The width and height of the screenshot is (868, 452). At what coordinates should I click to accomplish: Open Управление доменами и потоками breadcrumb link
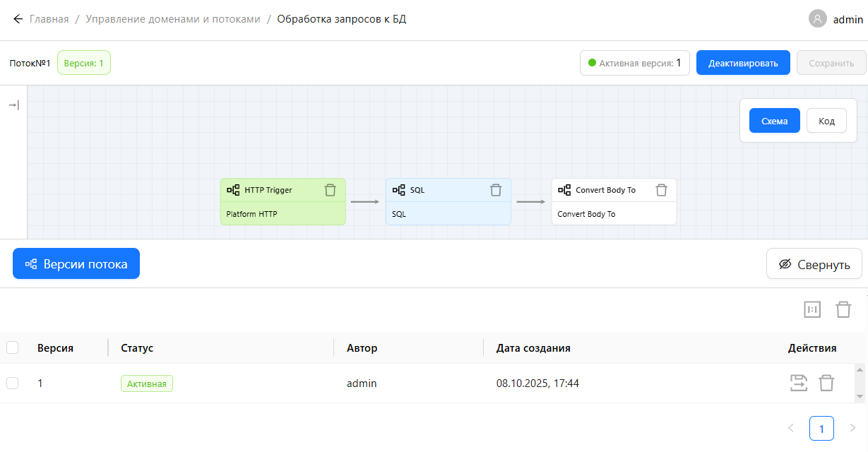click(x=173, y=19)
